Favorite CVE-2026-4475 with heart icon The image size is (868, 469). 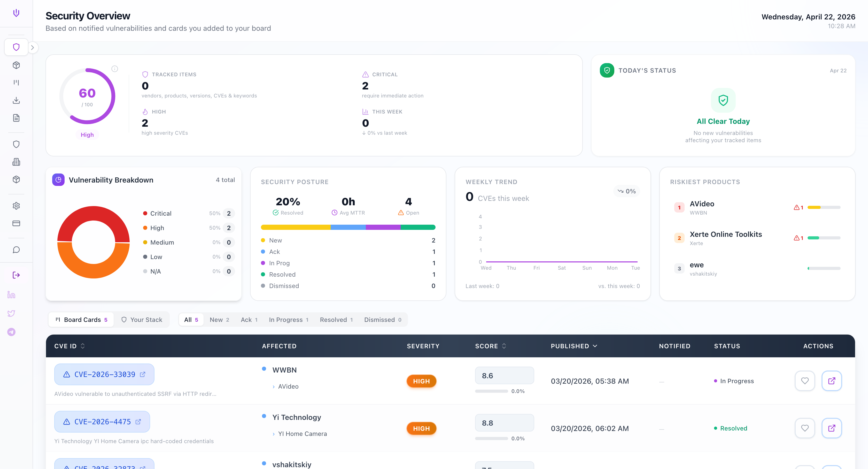[805, 428]
